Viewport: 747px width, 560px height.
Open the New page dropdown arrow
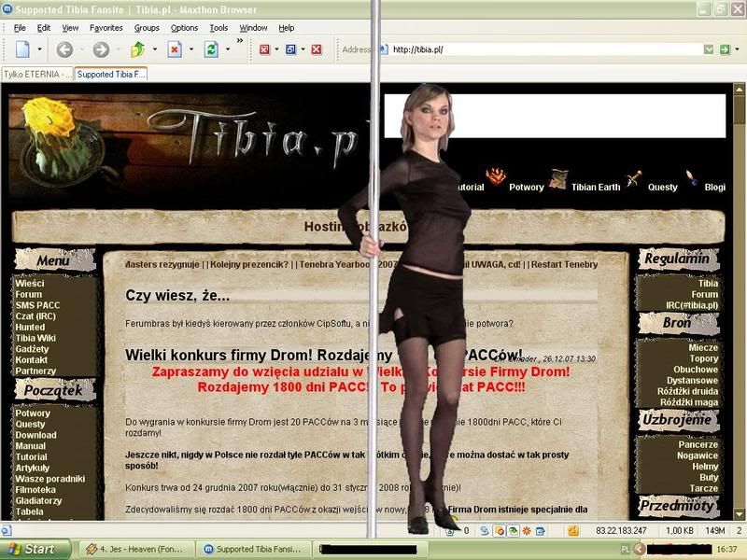[x=39, y=49]
